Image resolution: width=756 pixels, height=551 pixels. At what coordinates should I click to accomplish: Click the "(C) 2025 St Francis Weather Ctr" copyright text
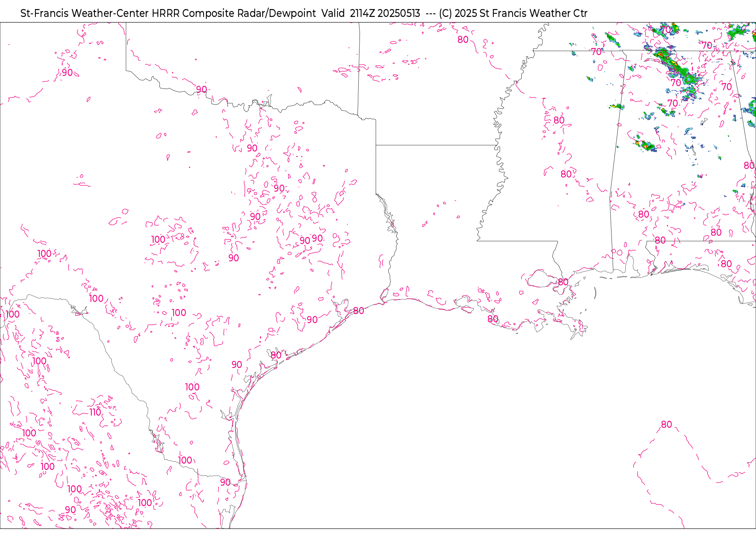coord(513,13)
